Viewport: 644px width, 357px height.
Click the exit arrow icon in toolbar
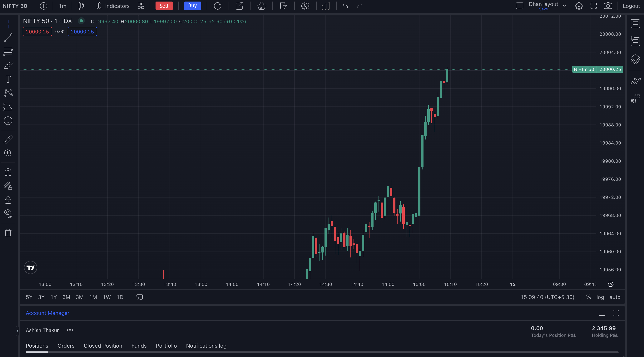[x=283, y=6]
